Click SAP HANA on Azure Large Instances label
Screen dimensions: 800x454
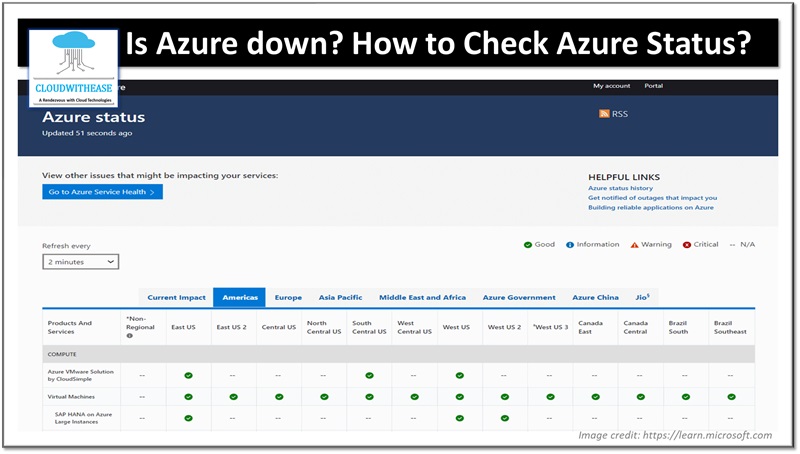83,418
